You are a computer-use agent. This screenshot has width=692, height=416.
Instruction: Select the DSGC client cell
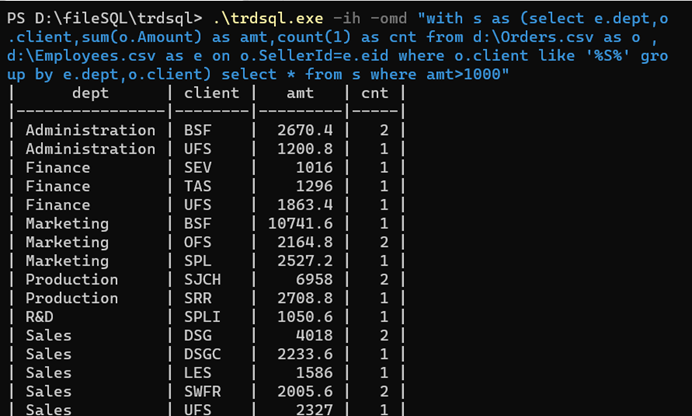pos(206,354)
